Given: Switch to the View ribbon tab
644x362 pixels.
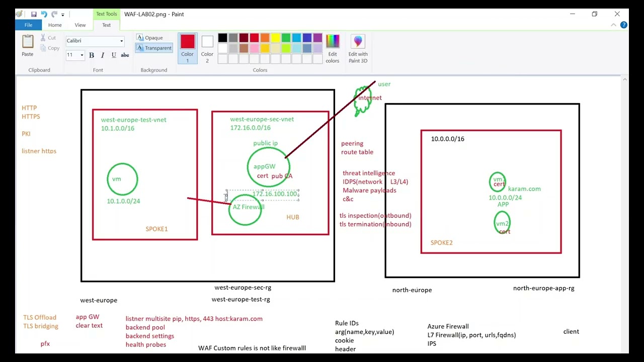Looking at the screenshot, I should (x=80, y=25).
